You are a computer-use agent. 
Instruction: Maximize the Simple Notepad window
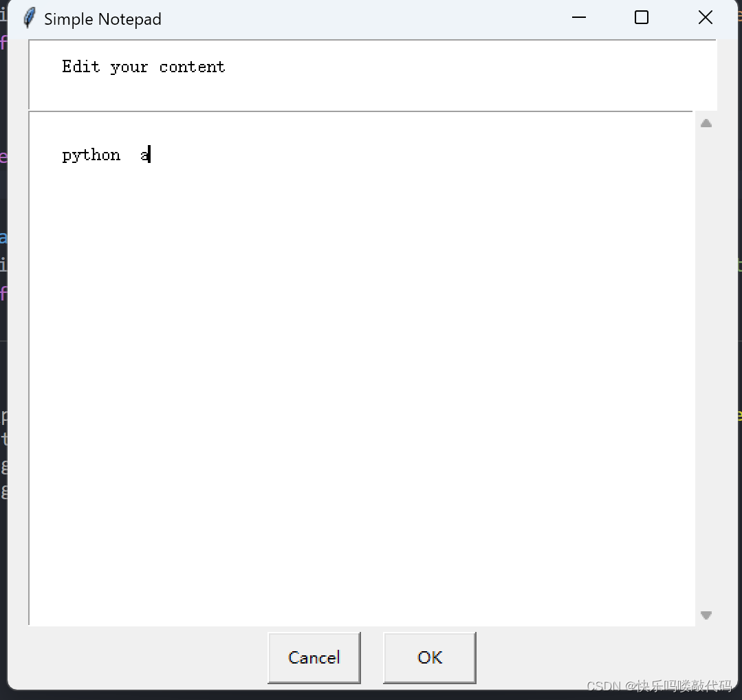click(x=641, y=17)
